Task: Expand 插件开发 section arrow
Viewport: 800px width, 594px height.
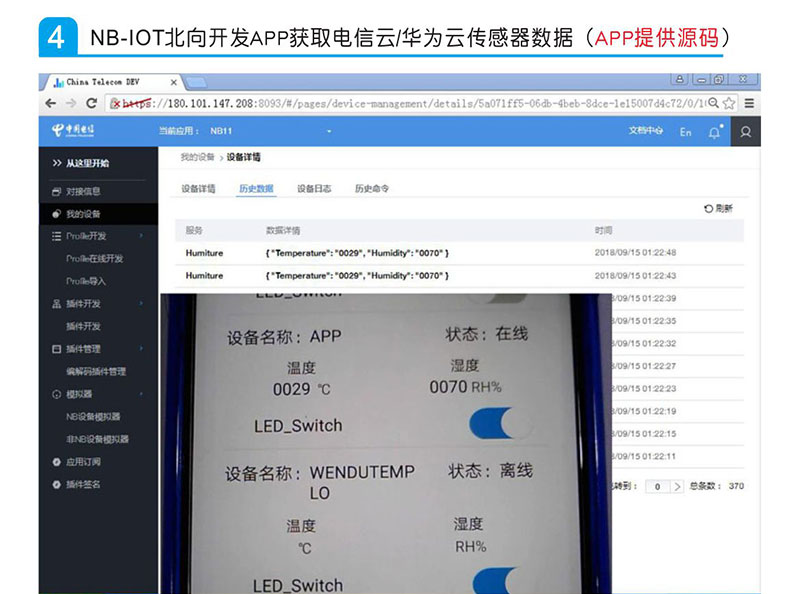Action: point(141,304)
